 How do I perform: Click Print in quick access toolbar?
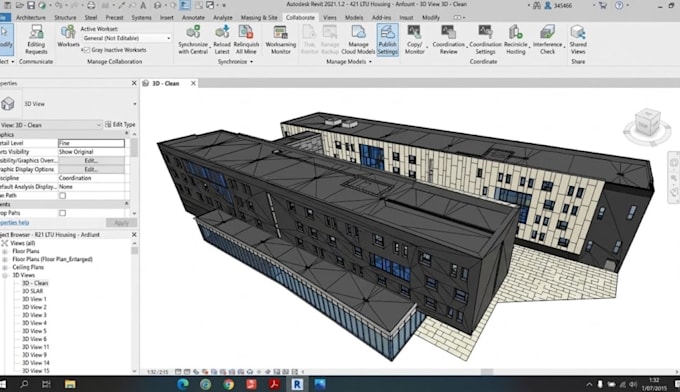[x=91, y=5]
